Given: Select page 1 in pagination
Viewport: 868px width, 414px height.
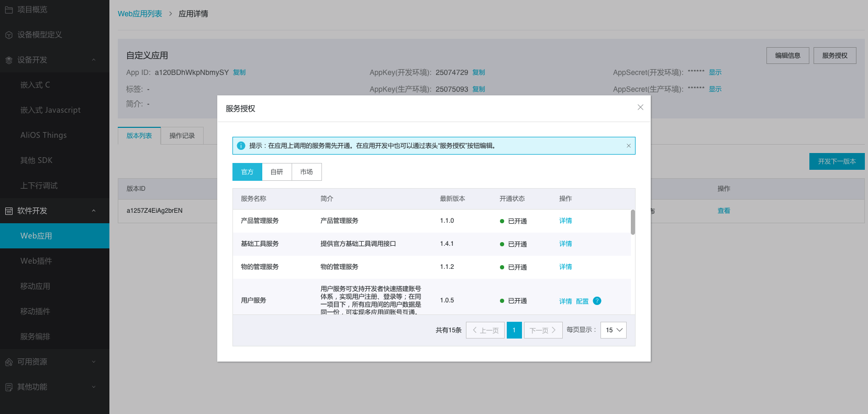Looking at the screenshot, I should 514,330.
